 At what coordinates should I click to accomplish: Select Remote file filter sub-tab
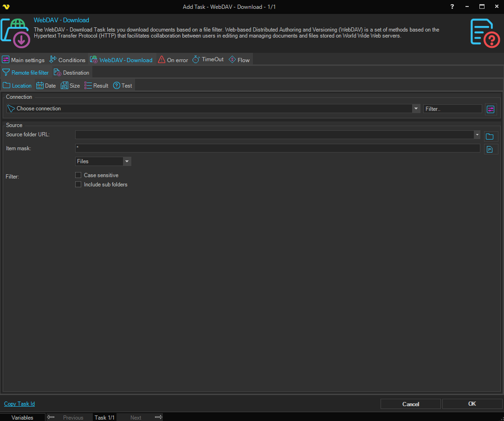[26, 73]
